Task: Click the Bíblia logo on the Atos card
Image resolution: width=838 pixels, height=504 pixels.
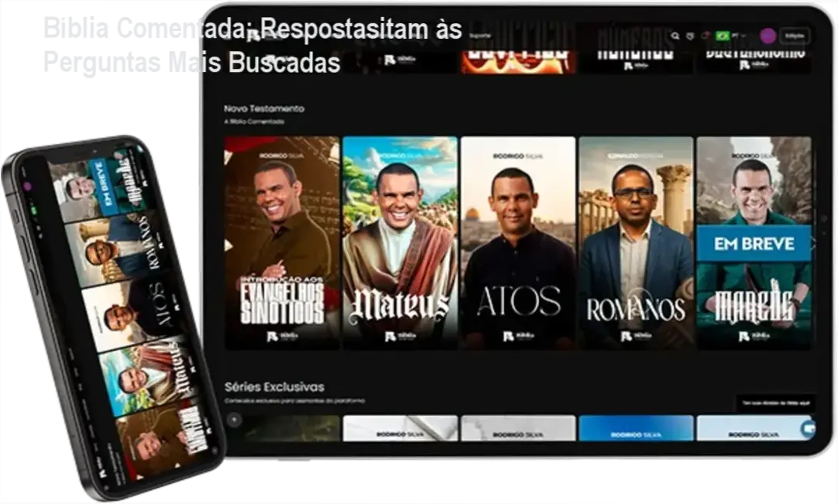Action: click(518, 336)
